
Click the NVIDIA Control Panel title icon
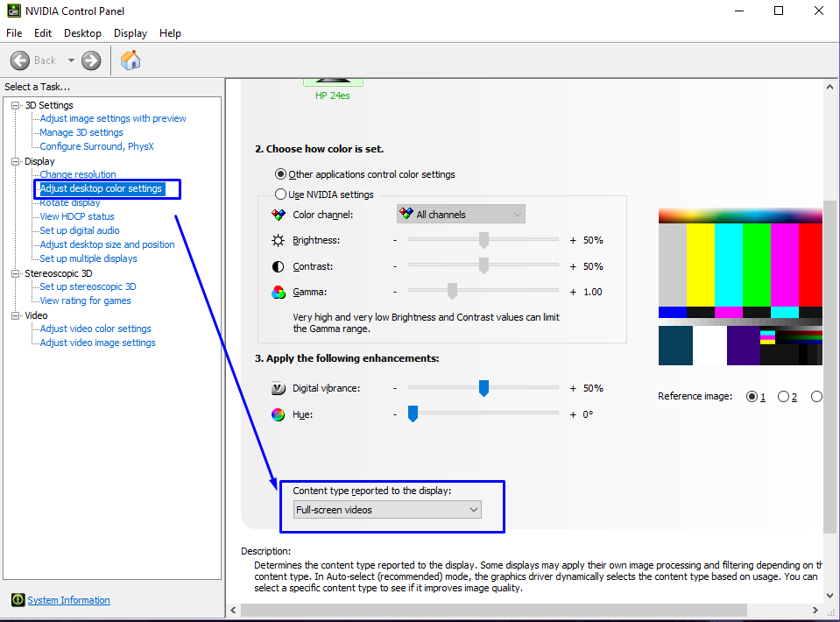tap(13, 11)
